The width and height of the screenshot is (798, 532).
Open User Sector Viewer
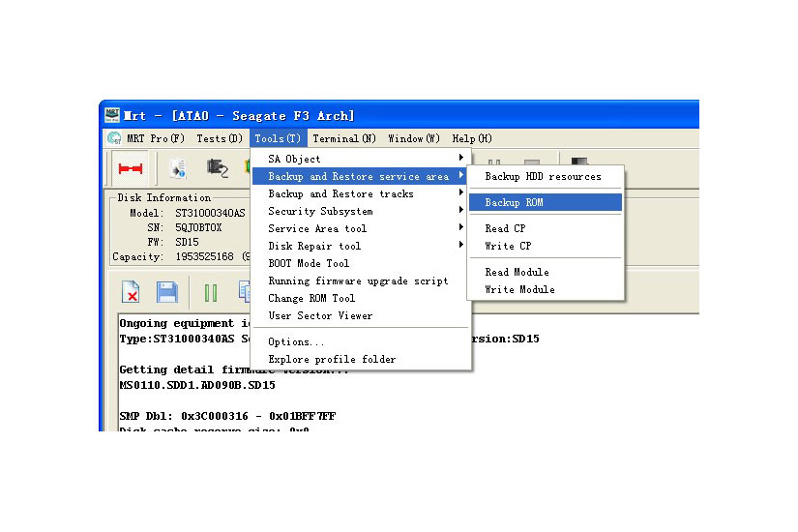pos(359,315)
